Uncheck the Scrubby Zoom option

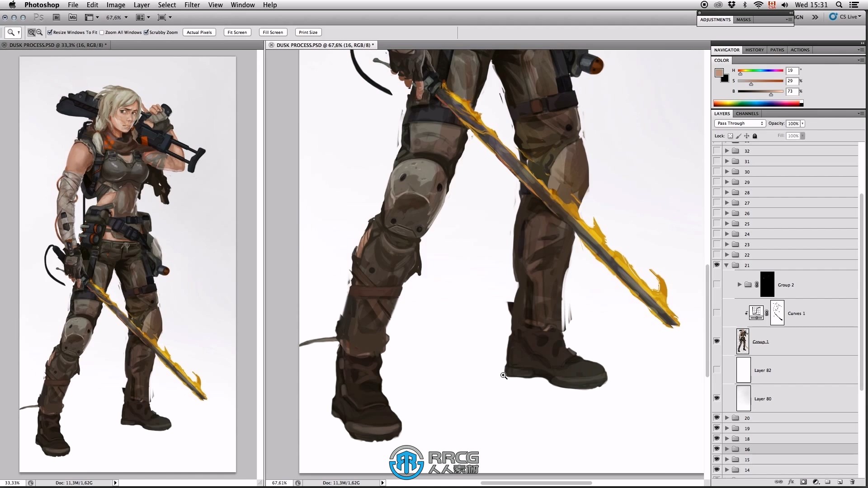point(146,32)
